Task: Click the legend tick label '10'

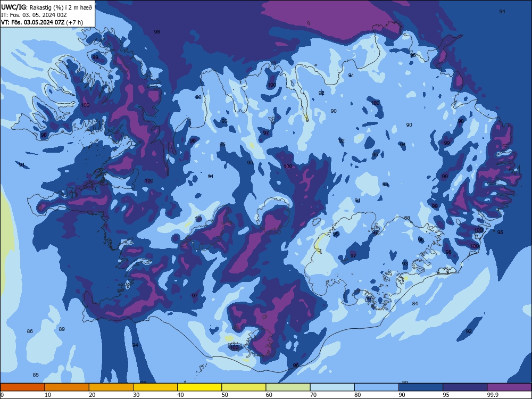Action: point(48,395)
